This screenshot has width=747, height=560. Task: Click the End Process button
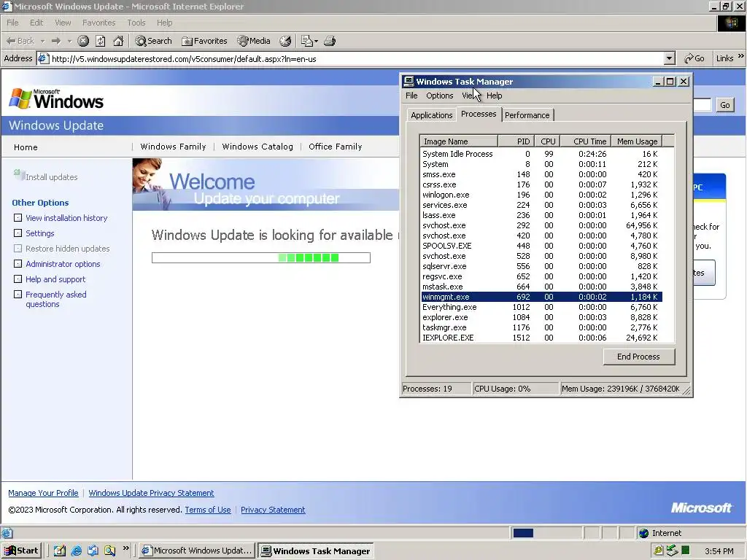coord(638,357)
